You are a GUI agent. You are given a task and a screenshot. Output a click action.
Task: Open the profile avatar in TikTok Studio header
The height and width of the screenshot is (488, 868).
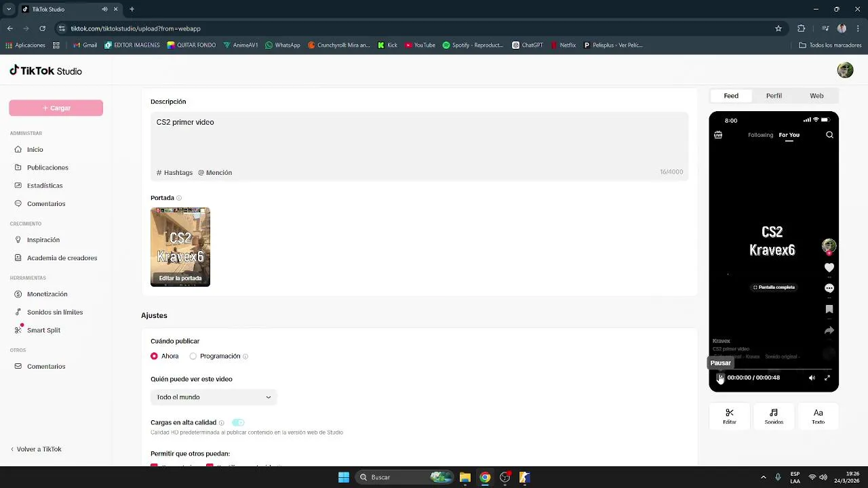tap(845, 70)
